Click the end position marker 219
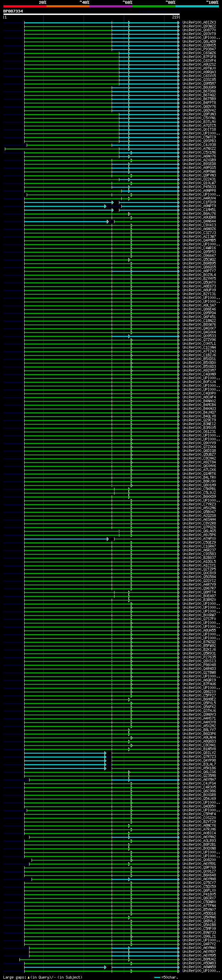Screen dimensions: 222x980 click(x=175, y=17)
